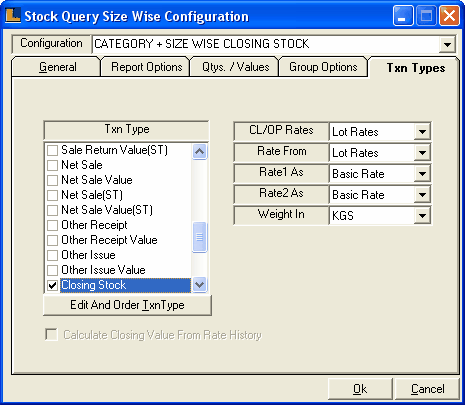Open the Rate From dropdown arrow
The height and width of the screenshot is (405, 465).
(x=422, y=153)
